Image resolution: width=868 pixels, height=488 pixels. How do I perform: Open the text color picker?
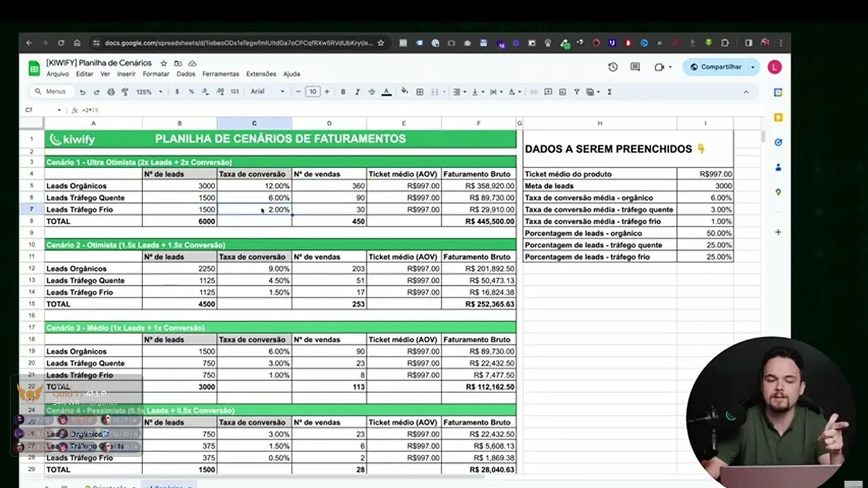click(x=387, y=91)
